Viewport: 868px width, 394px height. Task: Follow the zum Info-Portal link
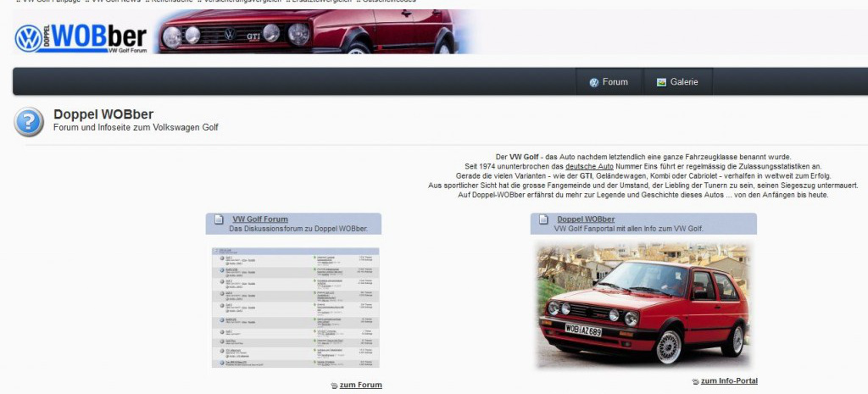click(729, 381)
